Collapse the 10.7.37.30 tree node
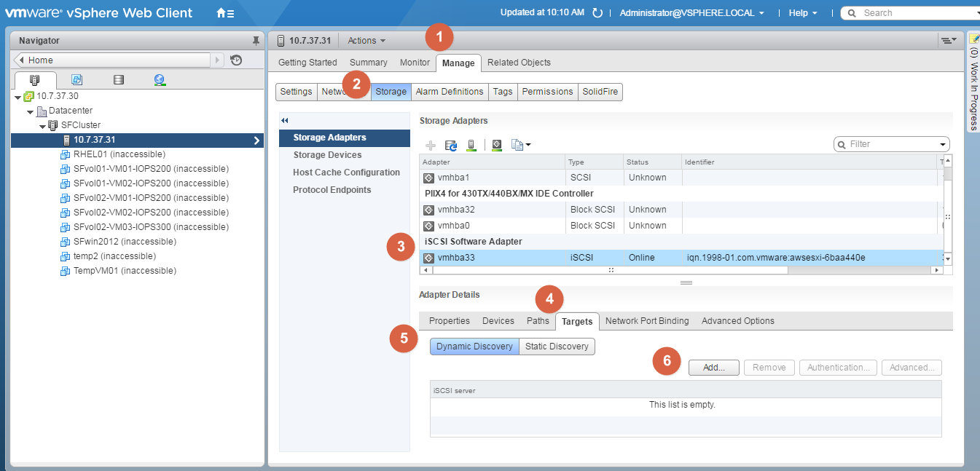 tap(18, 97)
